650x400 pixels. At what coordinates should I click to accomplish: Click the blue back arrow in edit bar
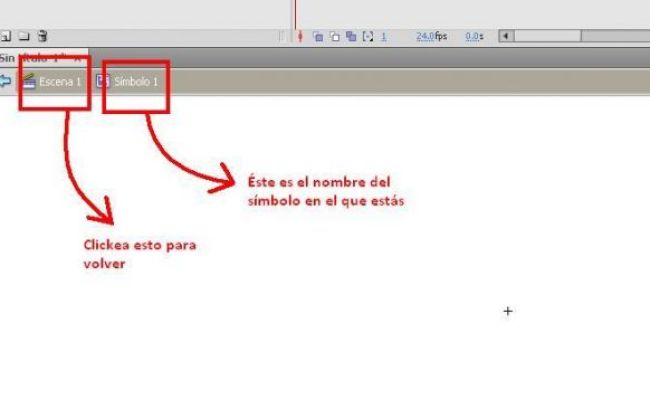pyautogui.click(x=5, y=81)
